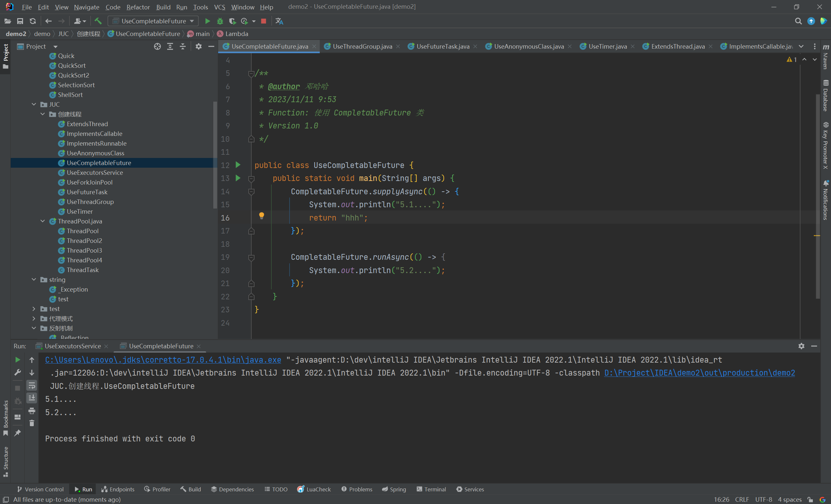The height and width of the screenshot is (504, 831).
Task: Collapse the 创建线程 folder
Action: 43,114
